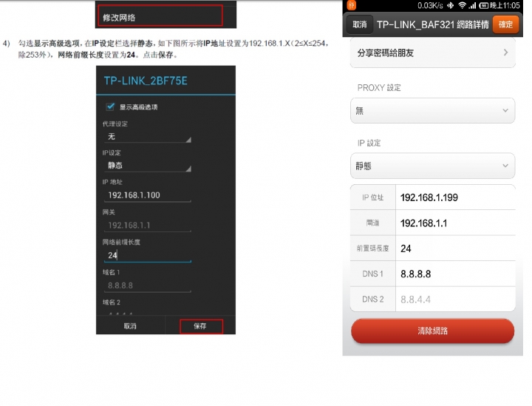Tap 保存 in the TP-LINK_2BF75E dialog
This screenshot has height=406, width=532.
[x=201, y=326]
